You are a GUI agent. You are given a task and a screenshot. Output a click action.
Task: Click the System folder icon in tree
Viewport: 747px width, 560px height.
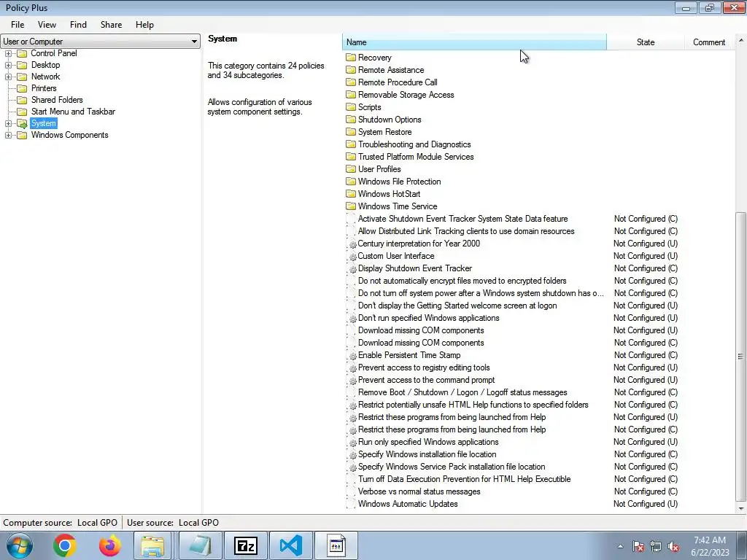(22, 123)
